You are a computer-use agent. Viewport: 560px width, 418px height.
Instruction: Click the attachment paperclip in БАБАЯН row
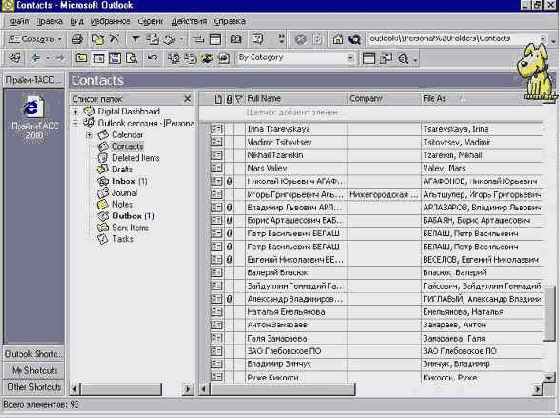click(229, 220)
